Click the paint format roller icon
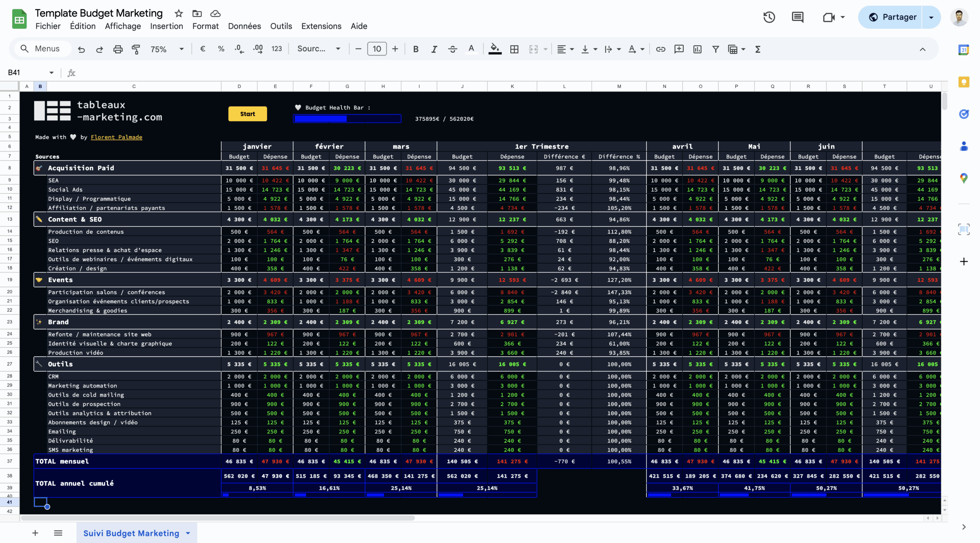The height and width of the screenshot is (543, 980). coord(136,49)
